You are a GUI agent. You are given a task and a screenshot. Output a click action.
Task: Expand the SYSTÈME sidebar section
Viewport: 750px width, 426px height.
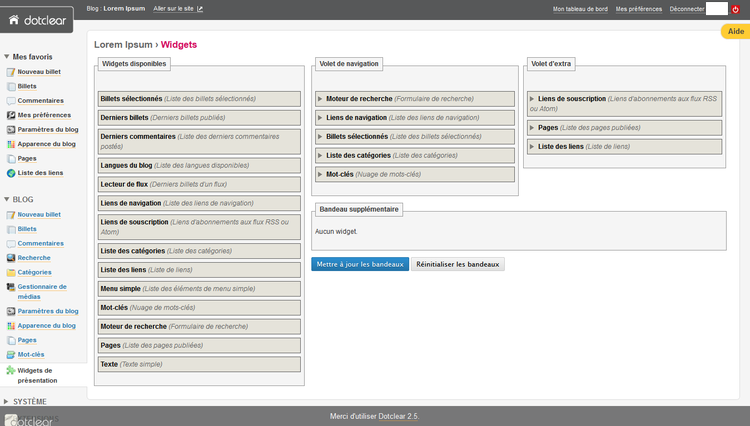coord(7,401)
